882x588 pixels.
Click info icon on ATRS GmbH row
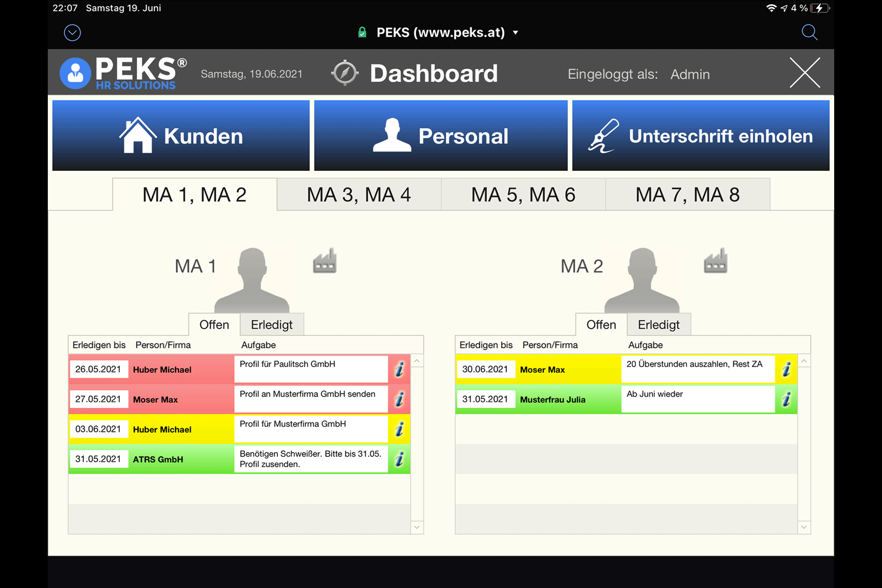coord(400,459)
